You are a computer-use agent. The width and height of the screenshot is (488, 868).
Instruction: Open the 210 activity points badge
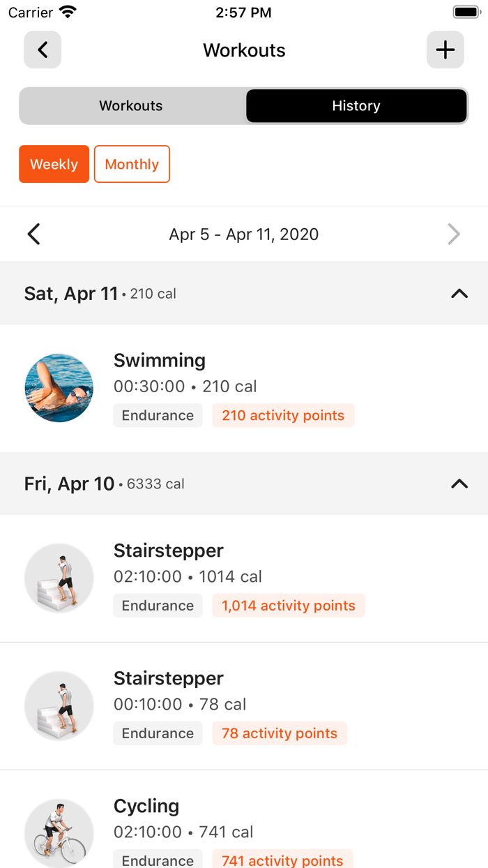283,415
